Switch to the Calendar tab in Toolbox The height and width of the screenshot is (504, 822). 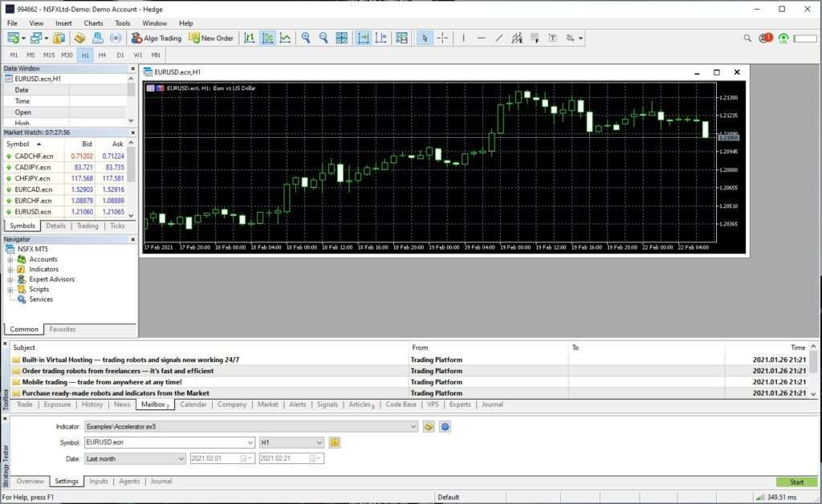[x=193, y=404]
